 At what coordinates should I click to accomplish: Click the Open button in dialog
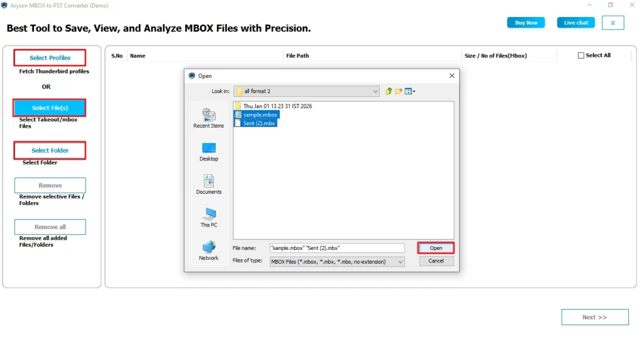pyautogui.click(x=436, y=248)
